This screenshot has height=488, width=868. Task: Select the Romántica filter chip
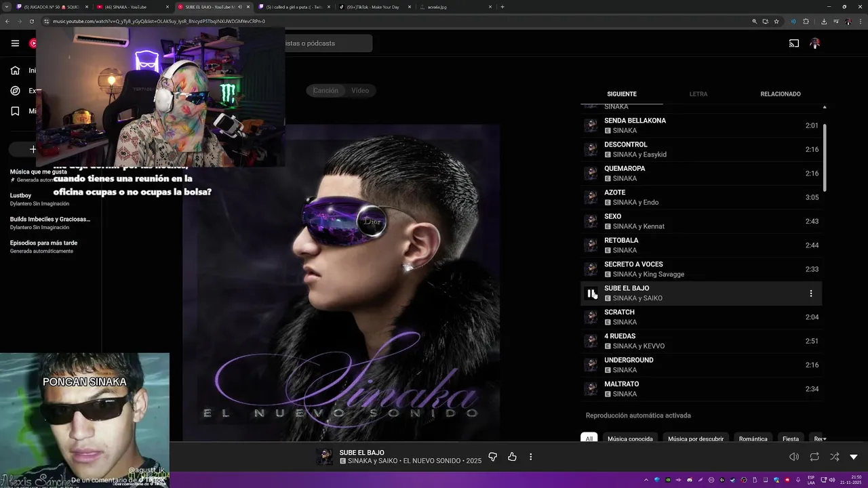[753, 439]
